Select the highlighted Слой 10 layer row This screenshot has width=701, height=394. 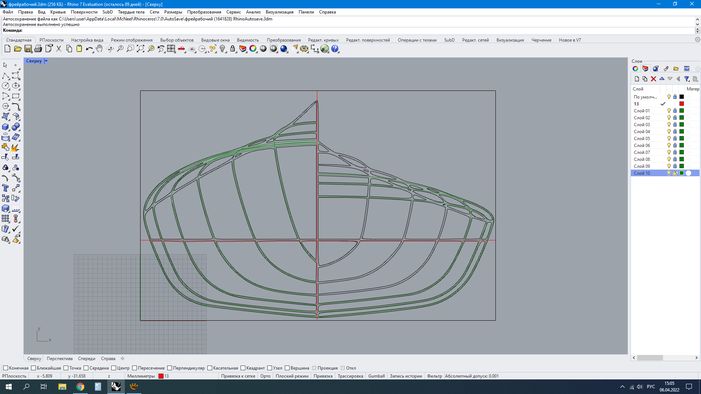[x=665, y=173]
